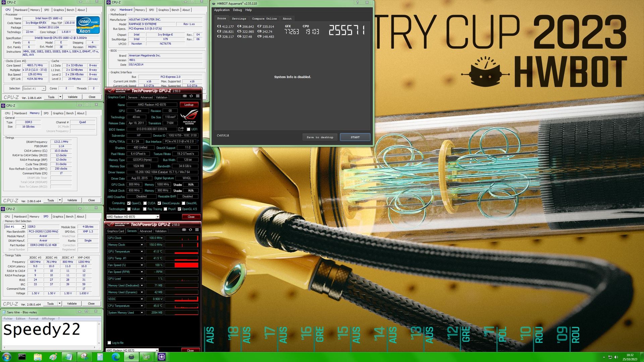
Task: Open hamburger menu in GPU-Z Sensors window
Action: (197, 230)
